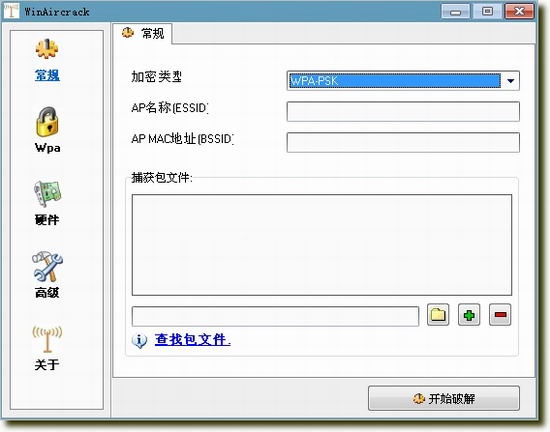Close the WinAircrack window
The height and width of the screenshot is (432, 550).
(x=519, y=11)
